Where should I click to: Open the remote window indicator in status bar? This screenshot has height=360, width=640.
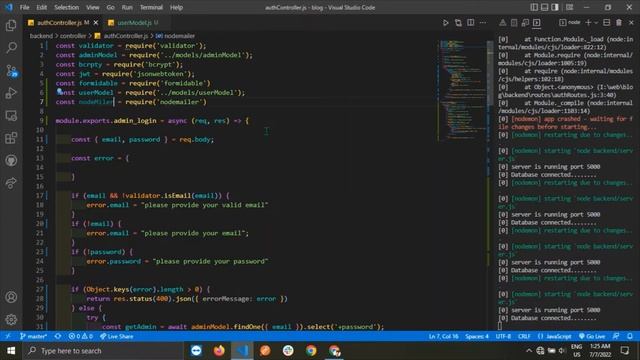pyautogui.click(x=8, y=336)
